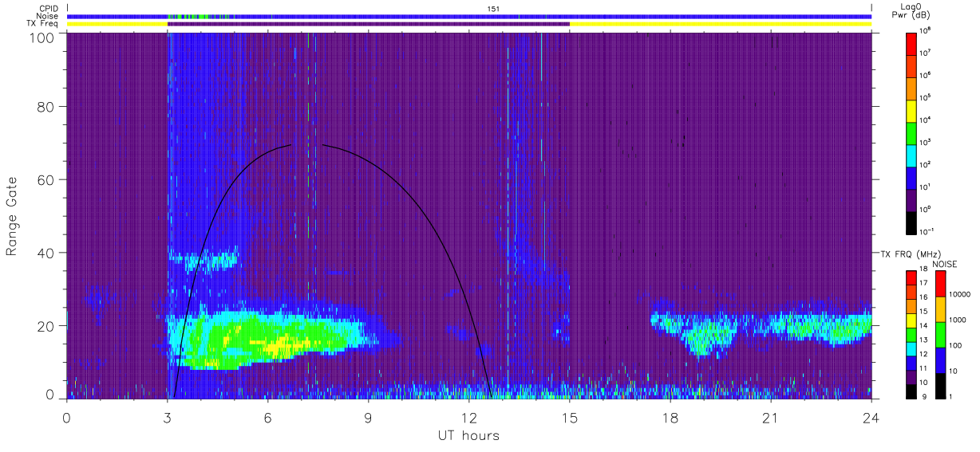Click the blue segment of the NOISE colorbar
This screenshot has width=980, height=452.
click(940, 360)
